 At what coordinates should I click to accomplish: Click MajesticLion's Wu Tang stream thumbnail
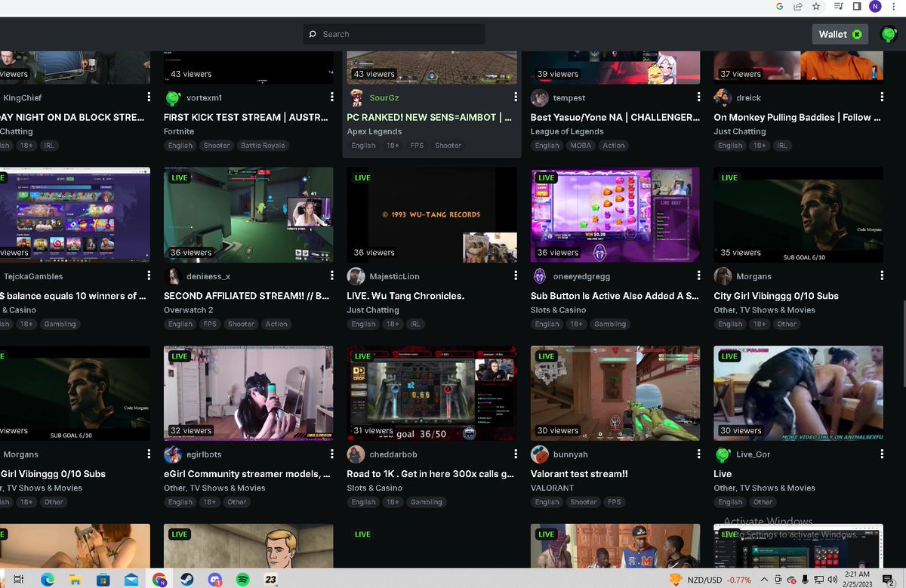[431, 214]
